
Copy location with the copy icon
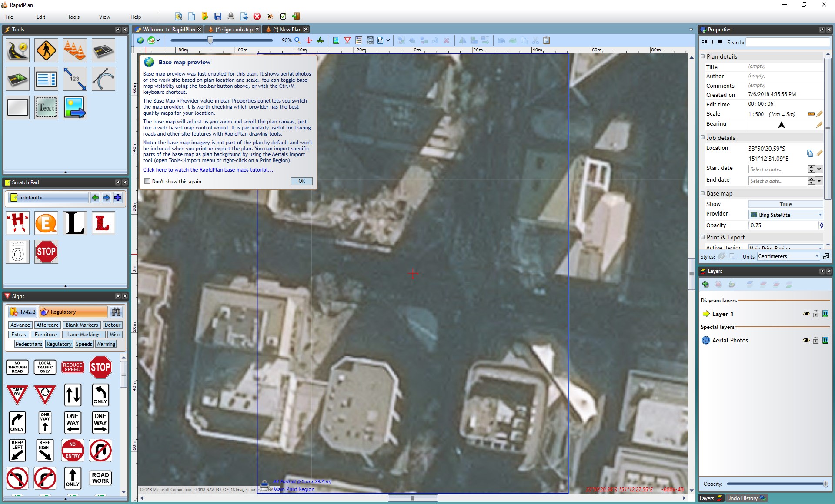(x=810, y=153)
